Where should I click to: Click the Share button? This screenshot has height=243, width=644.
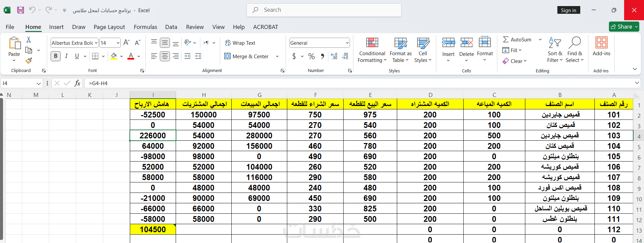coord(624,27)
